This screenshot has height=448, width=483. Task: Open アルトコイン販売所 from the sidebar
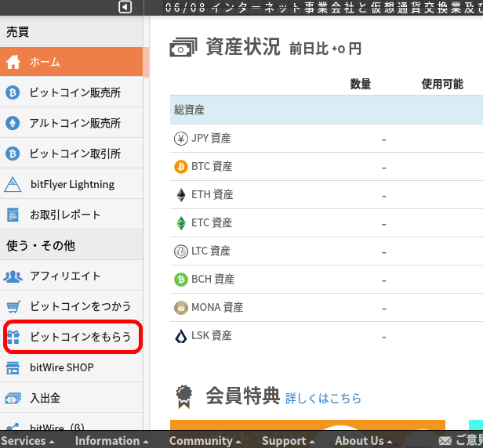[71, 123]
